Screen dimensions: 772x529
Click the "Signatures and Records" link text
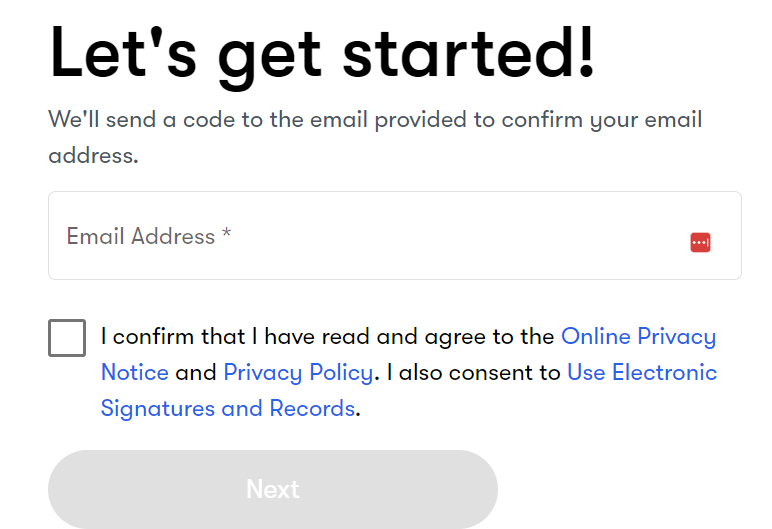pos(227,409)
